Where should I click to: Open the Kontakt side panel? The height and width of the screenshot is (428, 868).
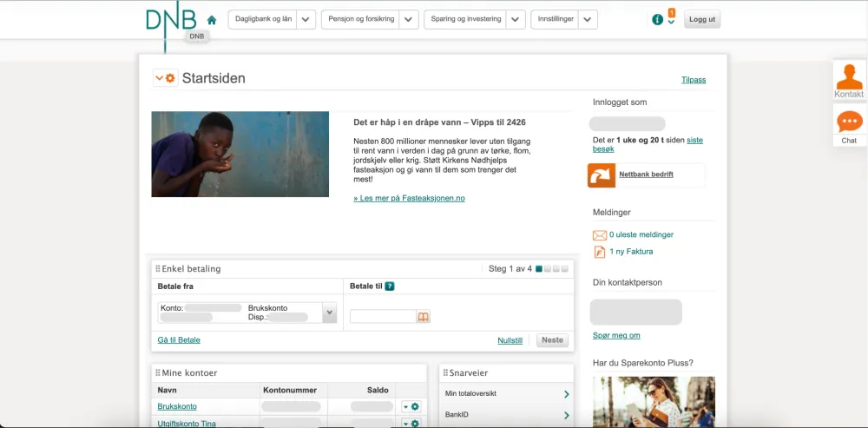click(x=849, y=80)
